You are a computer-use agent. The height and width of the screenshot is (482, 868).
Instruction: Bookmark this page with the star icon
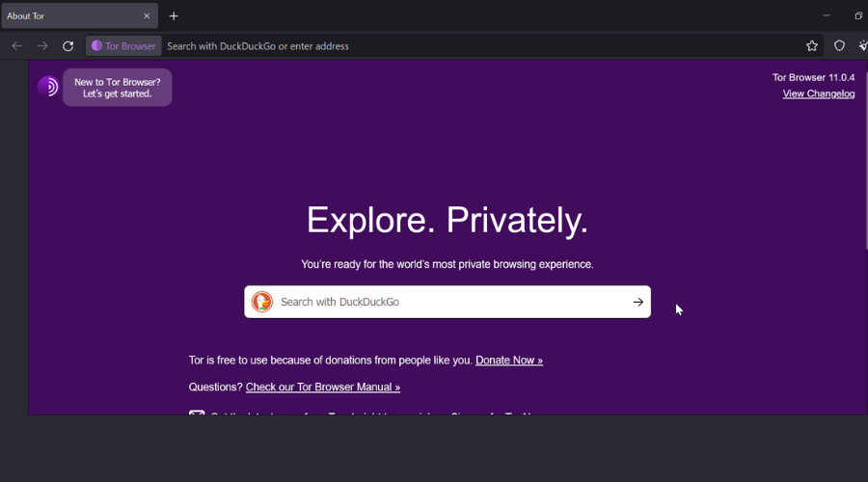pyautogui.click(x=811, y=46)
